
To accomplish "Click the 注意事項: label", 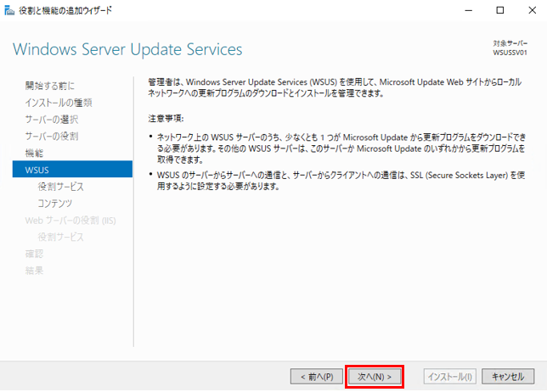I will pyautogui.click(x=166, y=119).
